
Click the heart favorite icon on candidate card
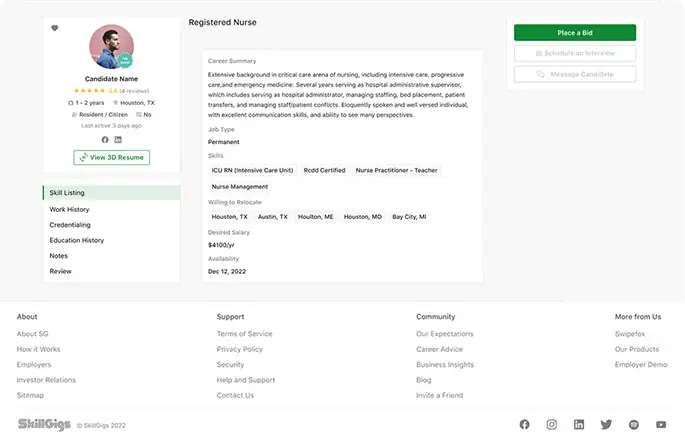click(x=55, y=28)
